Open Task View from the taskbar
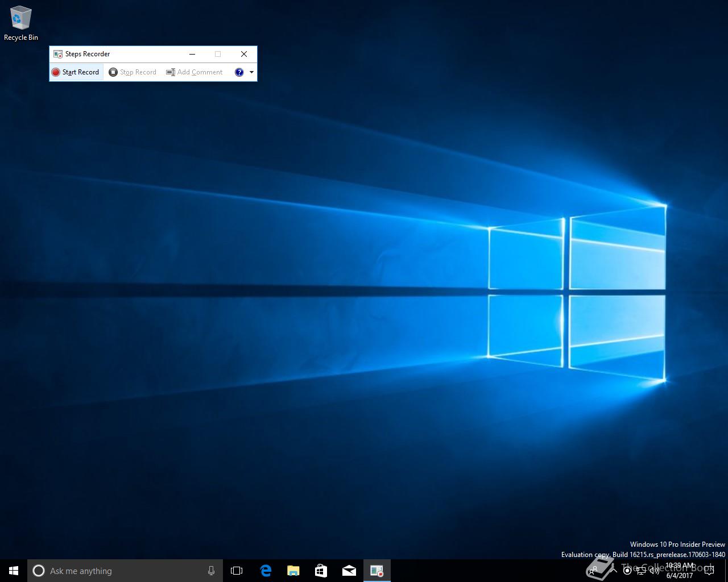 pyautogui.click(x=237, y=571)
